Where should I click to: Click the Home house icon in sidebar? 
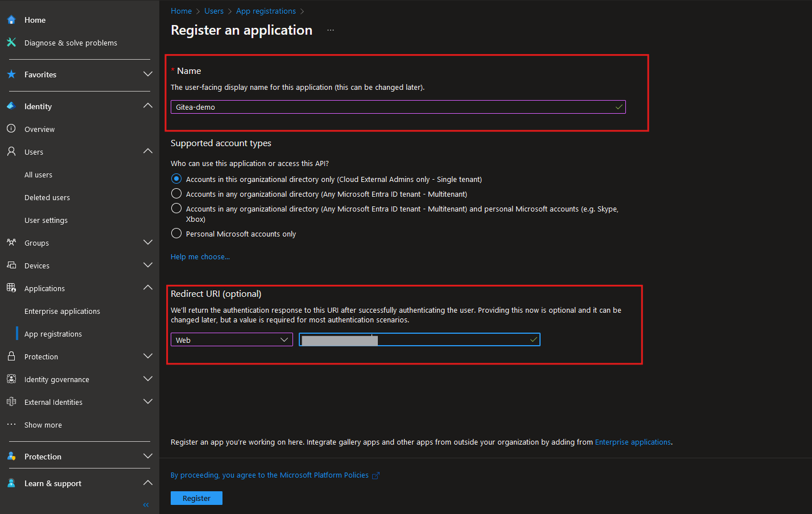[11, 20]
